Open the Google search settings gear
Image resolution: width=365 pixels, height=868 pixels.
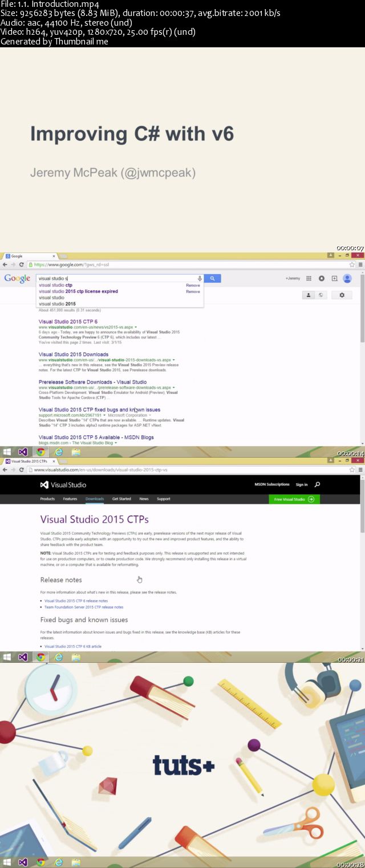pyautogui.click(x=342, y=295)
